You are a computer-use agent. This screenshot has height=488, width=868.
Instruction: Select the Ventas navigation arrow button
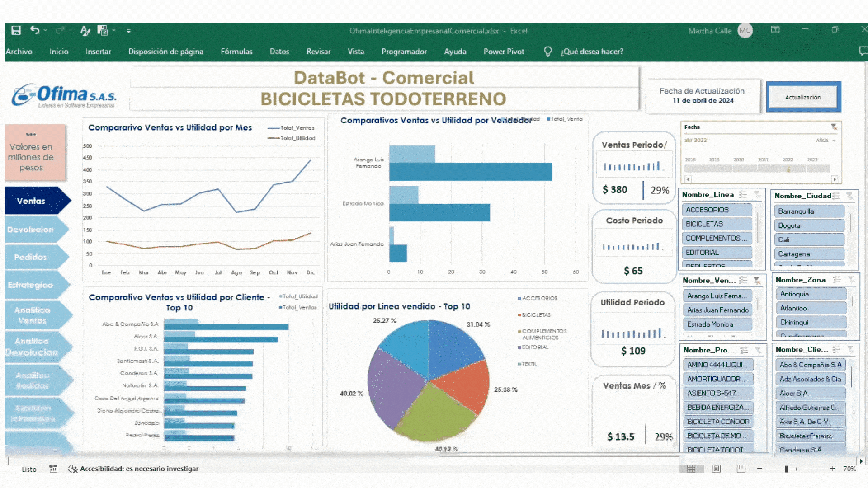tap(37, 201)
